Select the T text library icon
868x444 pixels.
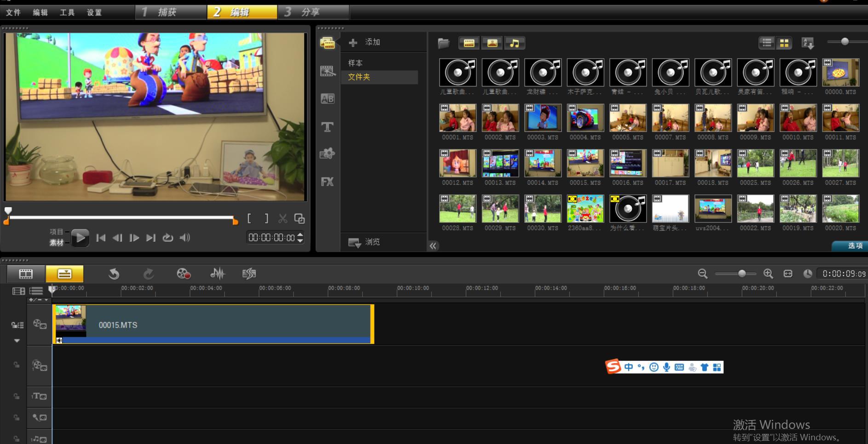[327, 127]
